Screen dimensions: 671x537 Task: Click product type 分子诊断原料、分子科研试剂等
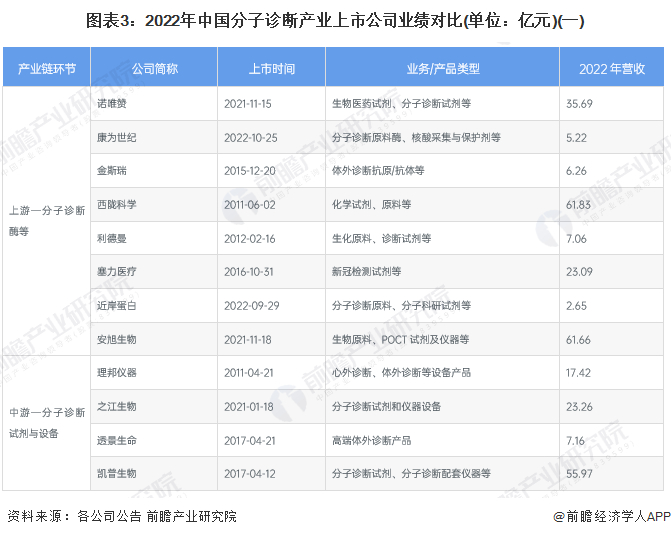point(401,306)
